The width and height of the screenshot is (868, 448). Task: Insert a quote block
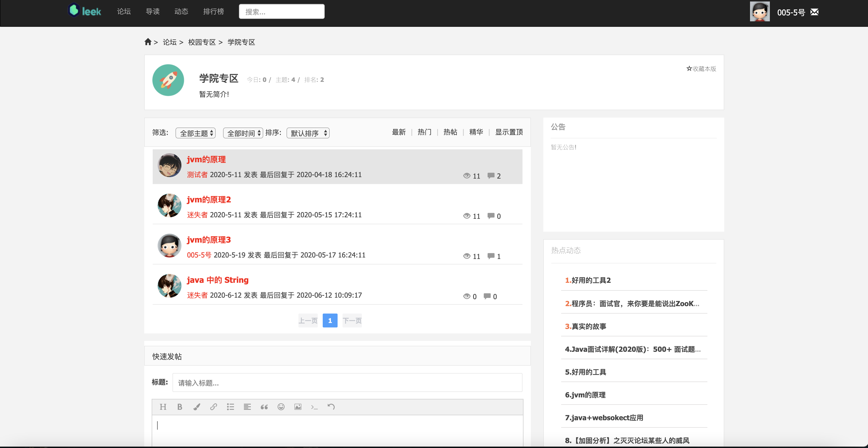click(264, 407)
